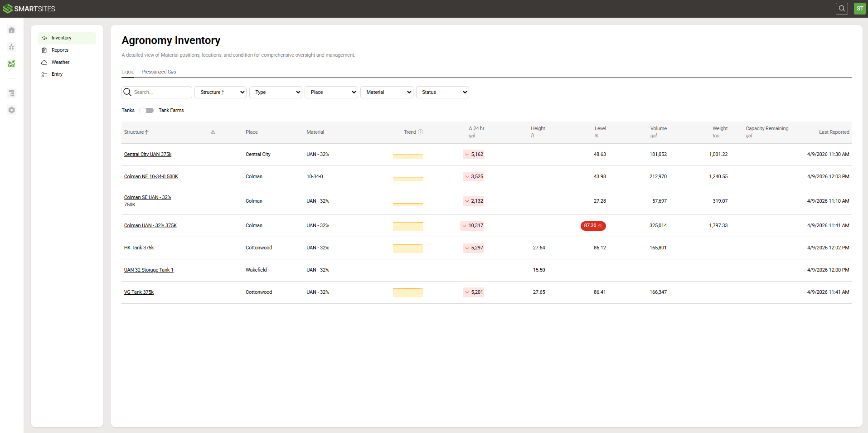
Task: Click the warning triangle column header icon
Action: [213, 132]
